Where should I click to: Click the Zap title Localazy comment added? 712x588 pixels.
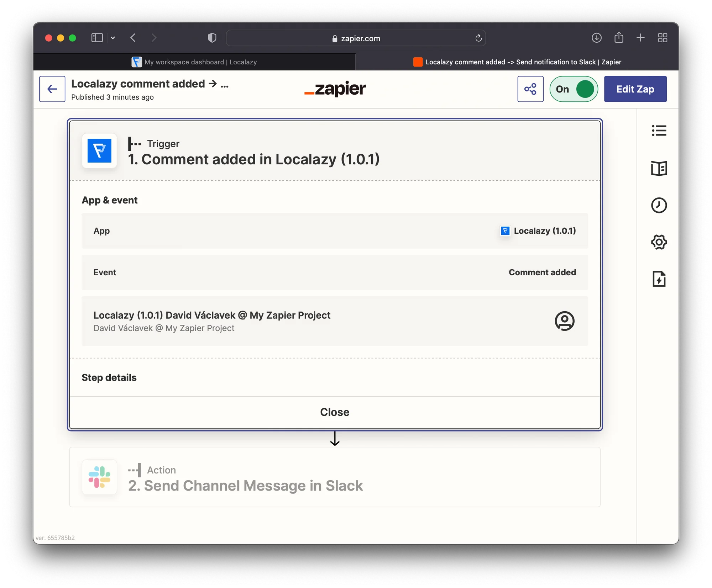[150, 84]
